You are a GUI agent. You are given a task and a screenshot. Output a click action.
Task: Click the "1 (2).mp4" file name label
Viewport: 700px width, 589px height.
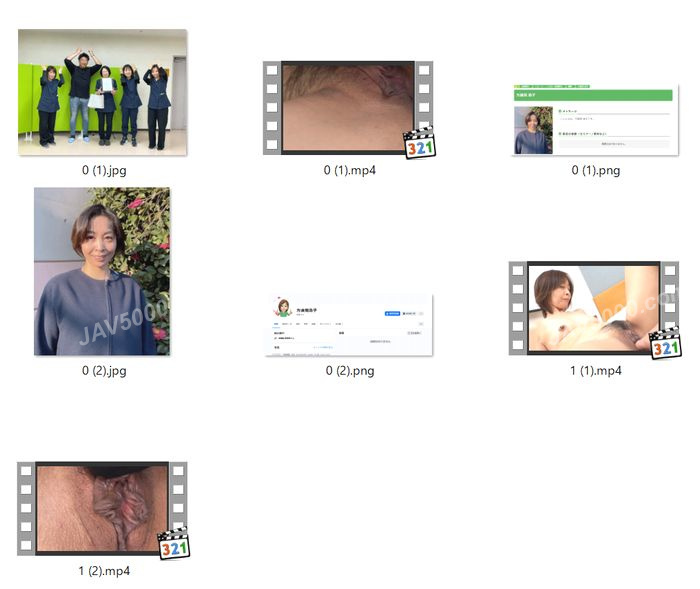point(103,571)
